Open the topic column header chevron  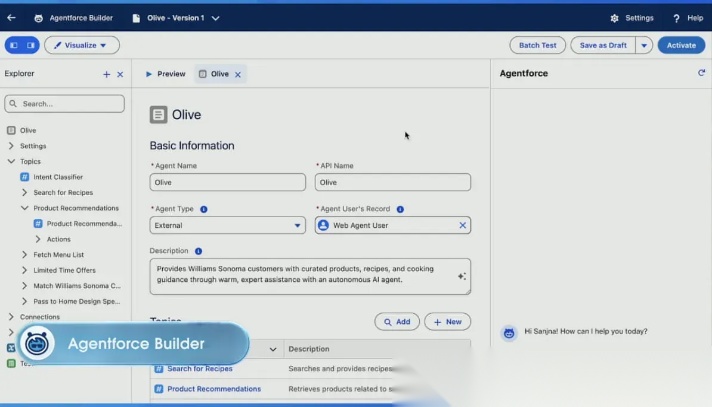(x=273, y=349)
